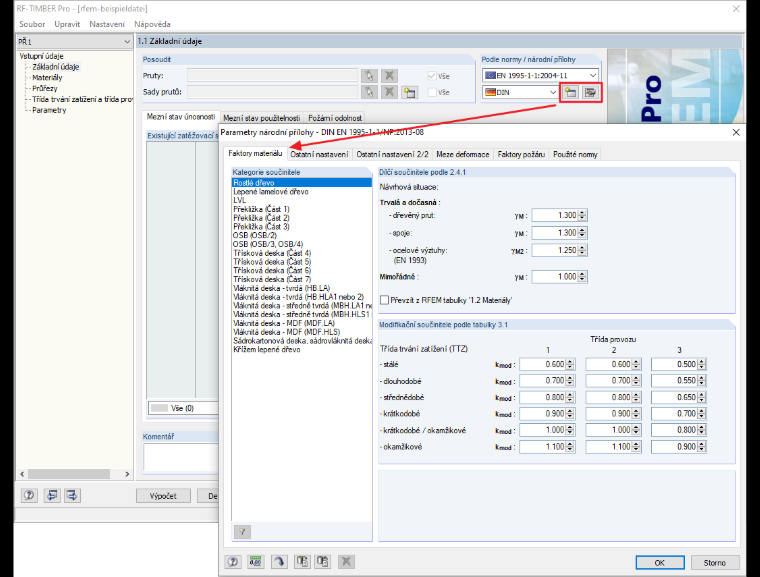Select LVL category
The height and width of the screenshot is (577, 760).
pyautogui.click(x=239, y=200)
